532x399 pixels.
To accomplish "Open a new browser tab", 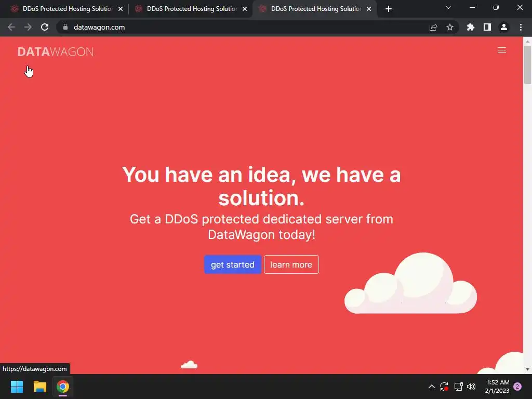I will (389, 9).
